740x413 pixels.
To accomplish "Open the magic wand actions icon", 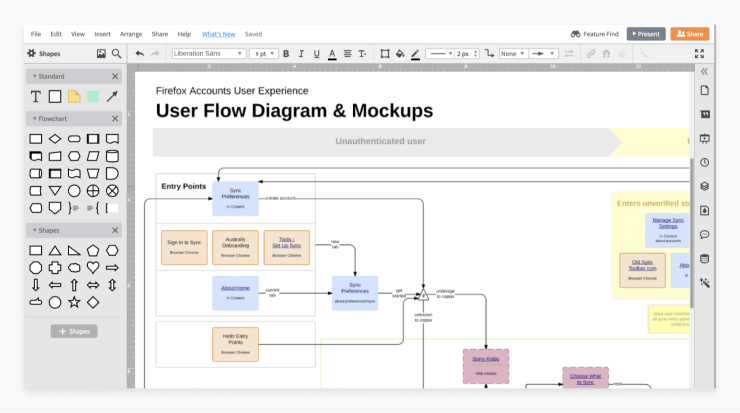I will tap(705, 283).
